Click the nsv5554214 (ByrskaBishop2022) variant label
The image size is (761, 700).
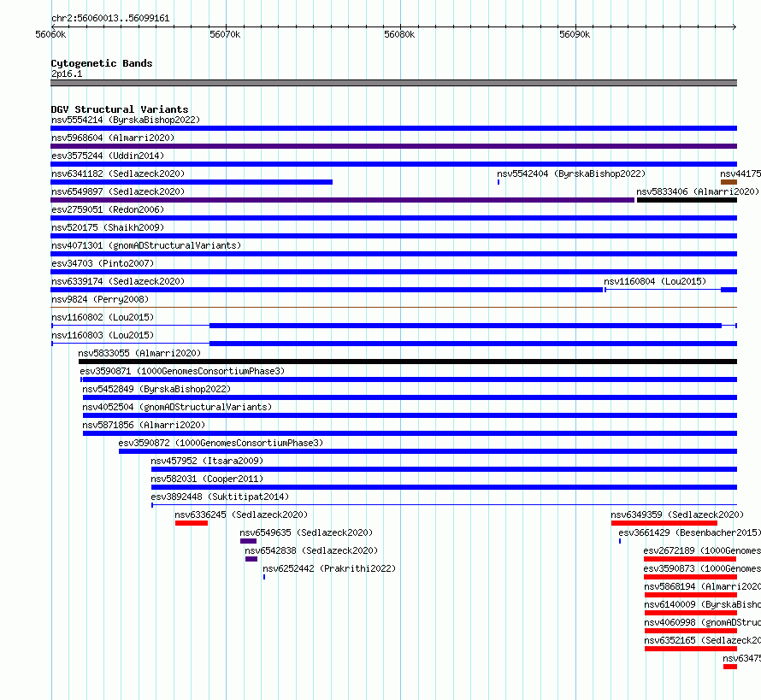[x=126, y=120]
